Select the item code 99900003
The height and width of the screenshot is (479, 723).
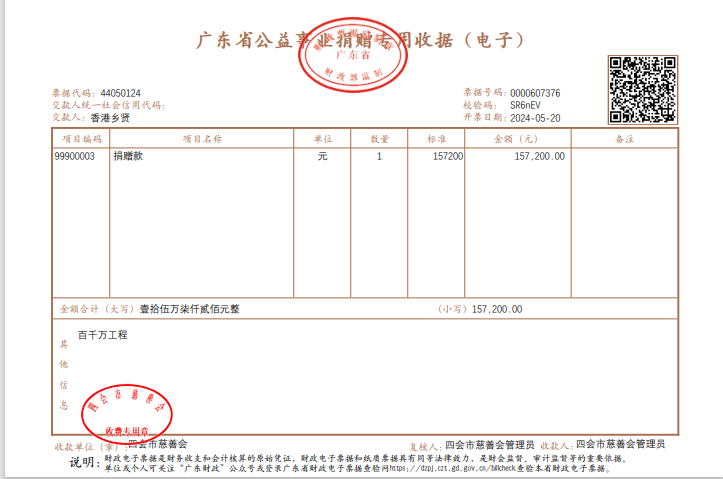pos(74,156)
